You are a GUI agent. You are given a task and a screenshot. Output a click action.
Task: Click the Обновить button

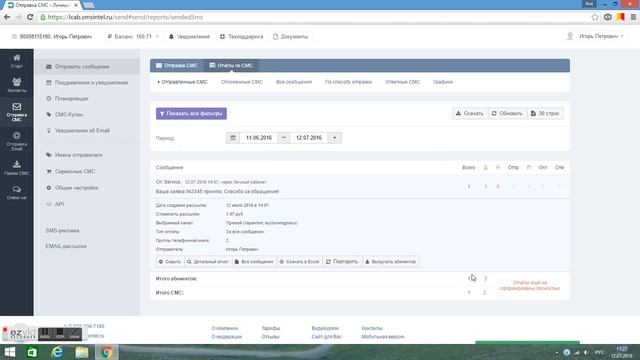pos(507,113)
